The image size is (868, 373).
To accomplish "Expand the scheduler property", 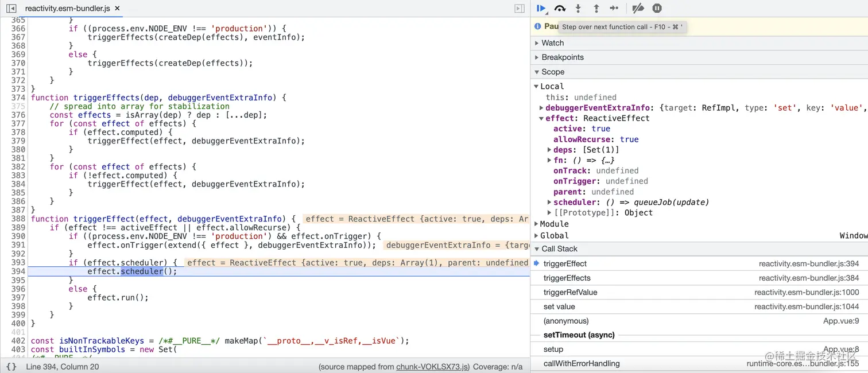I will [x=549, y=202].
